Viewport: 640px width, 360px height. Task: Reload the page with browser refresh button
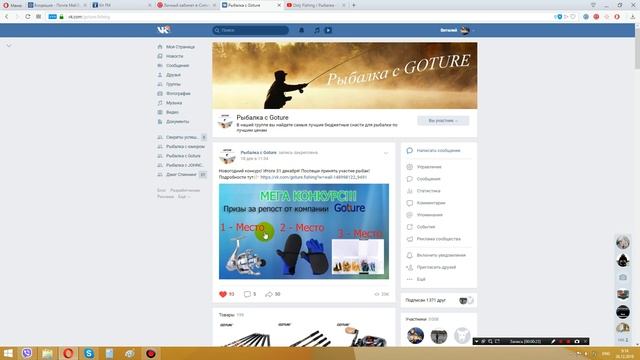coord(28,17)
